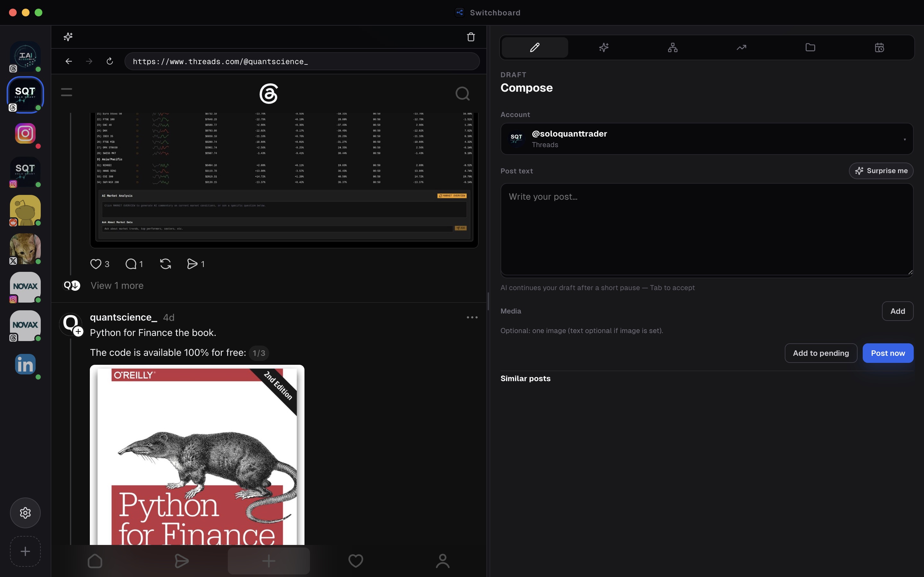Viewport: 924px width, 577px height.
Task: Click Post now button
Action: [x=888, y=353]
